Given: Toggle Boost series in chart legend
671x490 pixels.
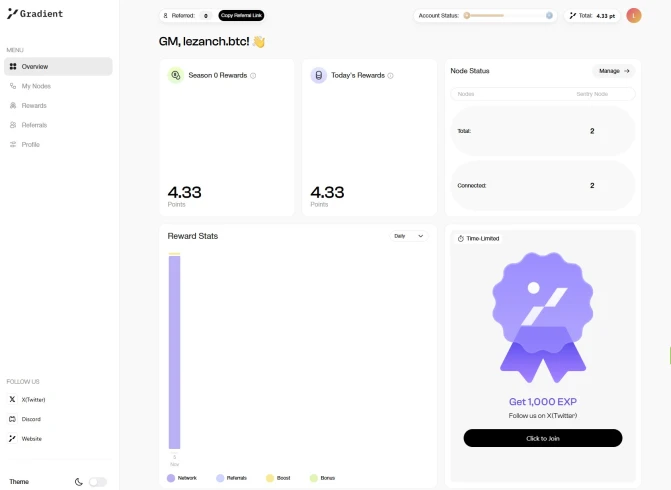Looking at the screenshot, I should (x=278, y=478).
